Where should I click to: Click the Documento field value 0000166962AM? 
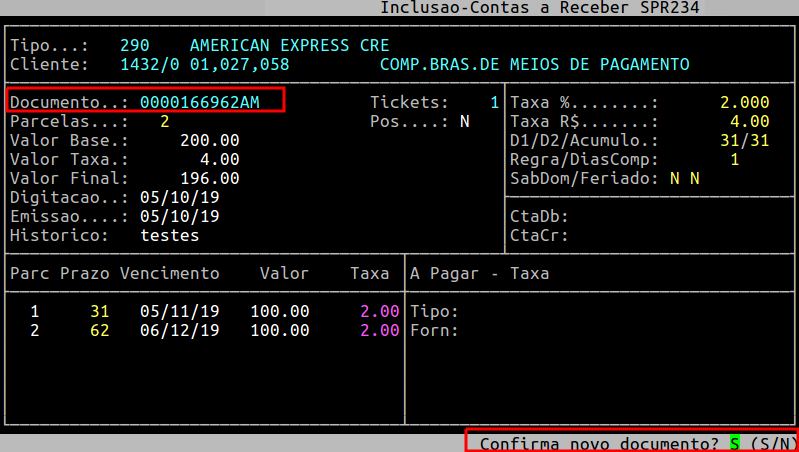point(199,102)
